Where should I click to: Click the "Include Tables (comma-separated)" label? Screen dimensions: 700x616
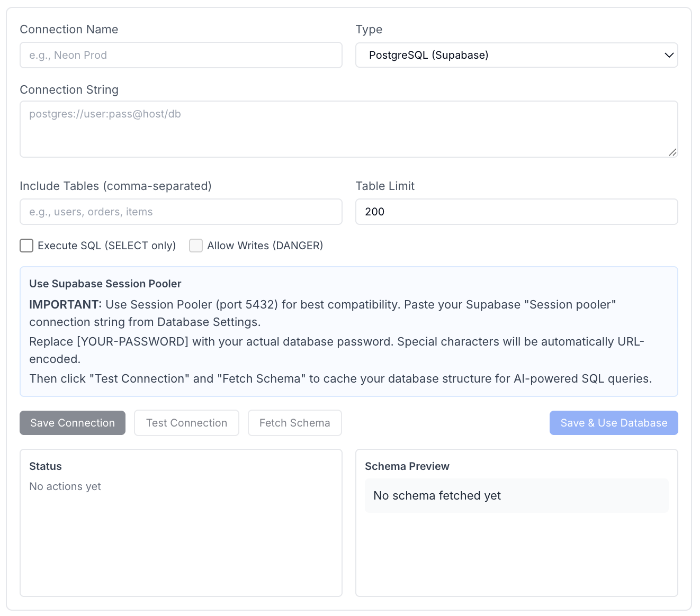tap(115, 186)
